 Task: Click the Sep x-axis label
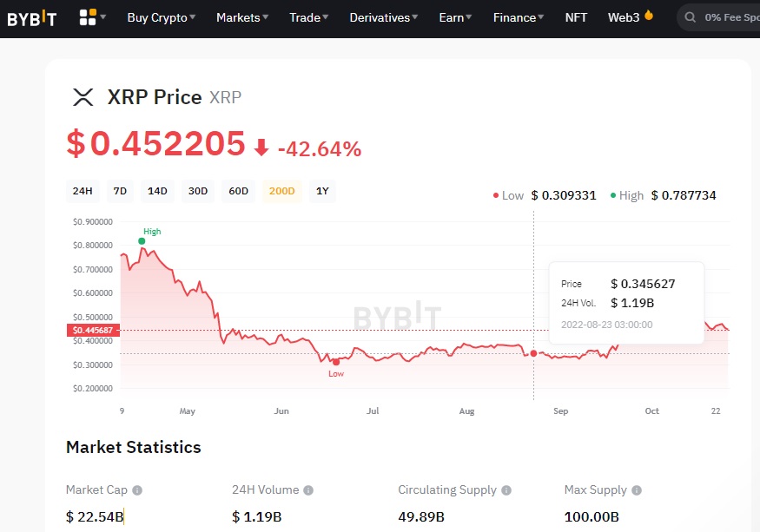[x=561, y=410]
